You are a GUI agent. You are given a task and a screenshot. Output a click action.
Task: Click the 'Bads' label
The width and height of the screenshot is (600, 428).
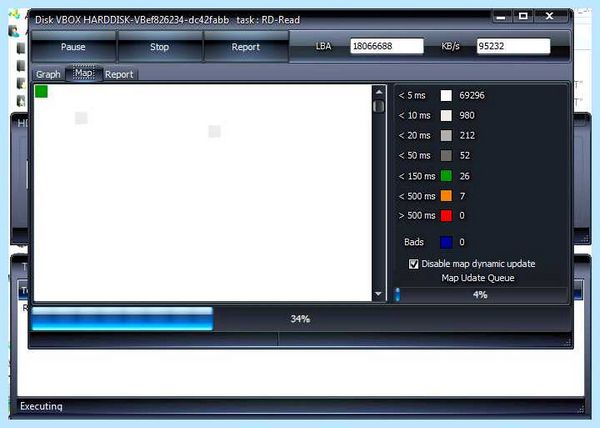[x=414, y=242]
